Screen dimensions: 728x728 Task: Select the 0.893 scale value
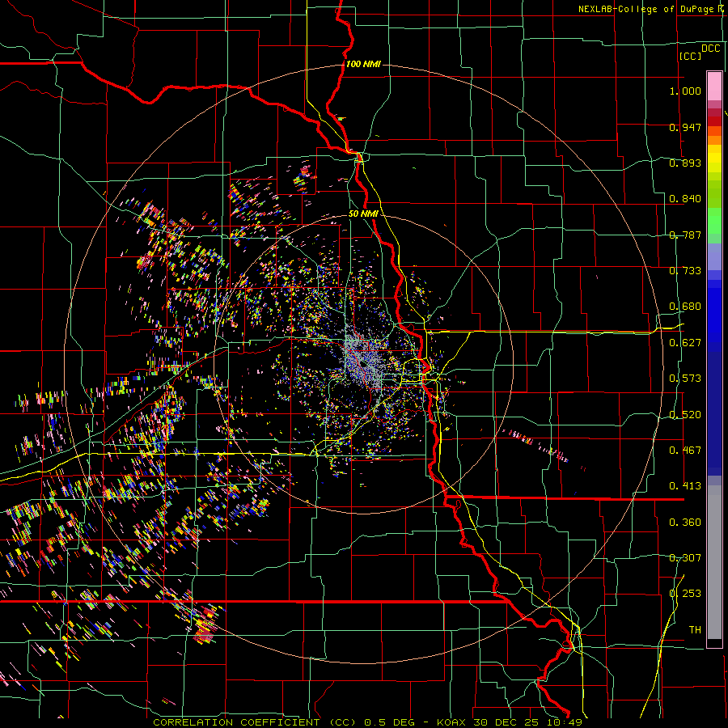tap(685, 163)
